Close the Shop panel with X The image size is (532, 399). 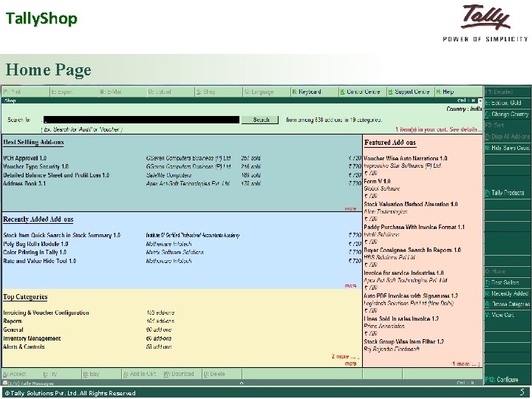[x=480, y=100]
